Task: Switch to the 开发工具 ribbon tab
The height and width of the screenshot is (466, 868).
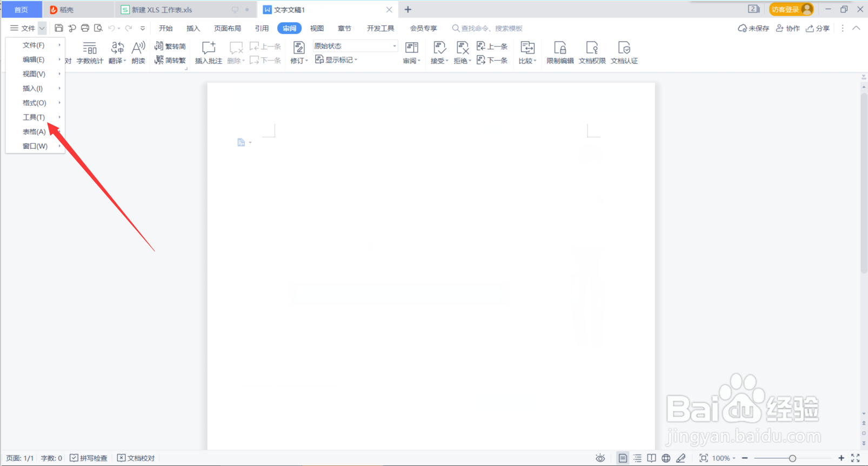Action: coord(380,28)
